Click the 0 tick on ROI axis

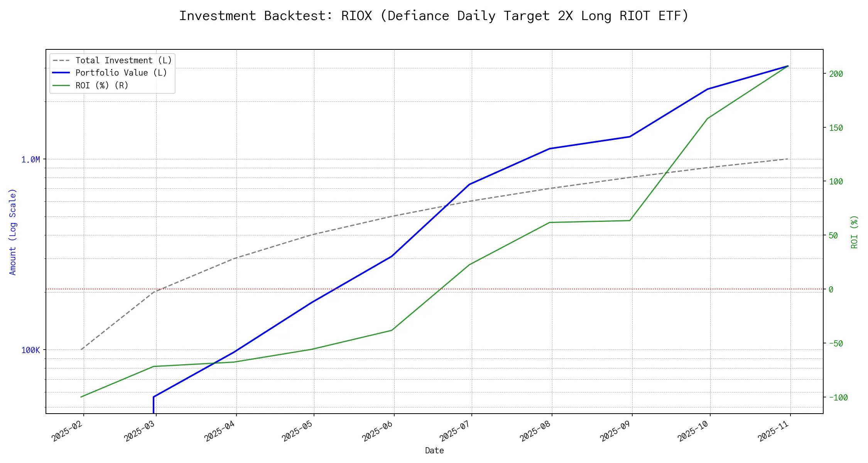(831, 289)
